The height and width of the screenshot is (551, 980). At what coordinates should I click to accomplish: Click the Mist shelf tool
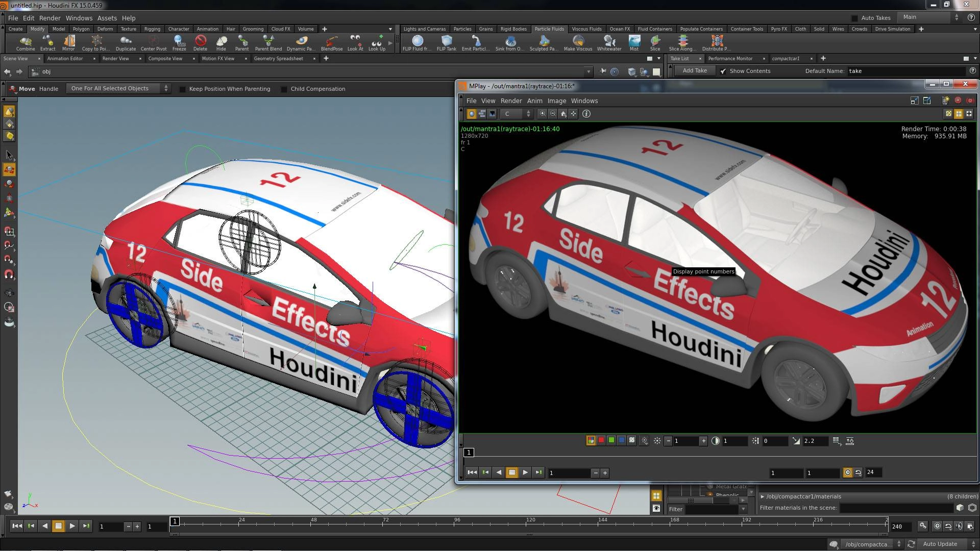(x=634, y=43)
